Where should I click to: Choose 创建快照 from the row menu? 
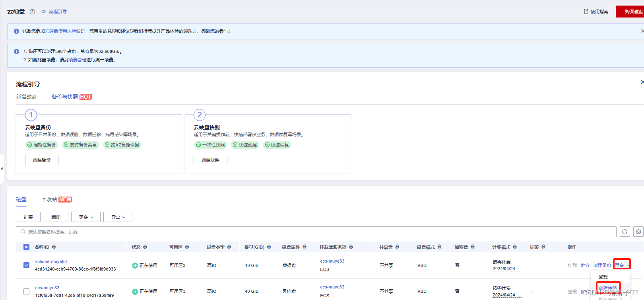[608, 288]
